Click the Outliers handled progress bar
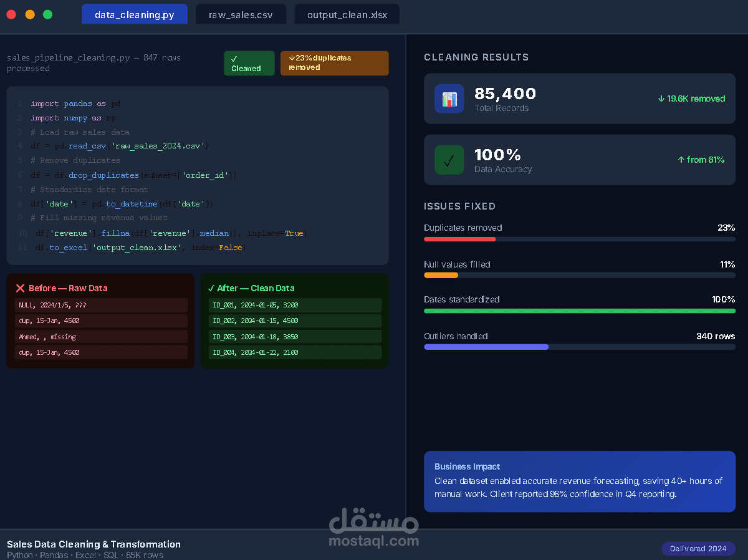Image resolution: width=748 pixels, height=560 pixels. (x=580, y=347)
